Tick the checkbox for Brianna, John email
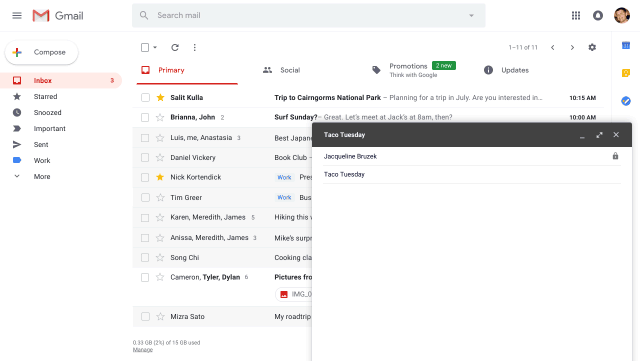This screenshot has height=361, width=640. coord(145,117)
